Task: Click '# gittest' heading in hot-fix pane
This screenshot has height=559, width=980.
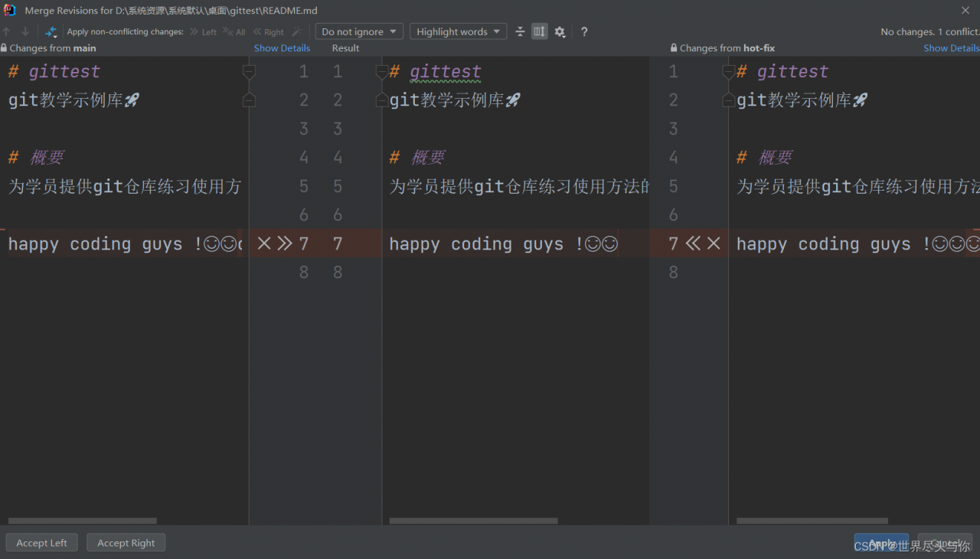Action: [782, 72]
